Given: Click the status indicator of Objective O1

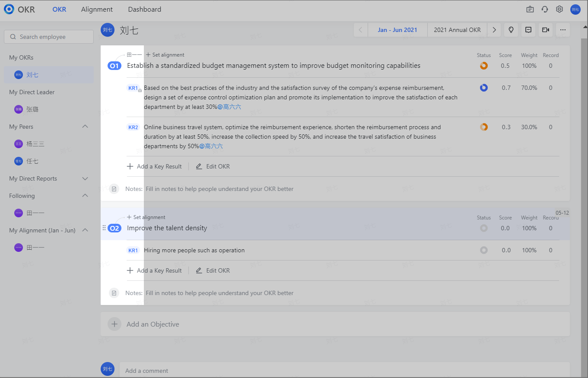Looking at the screenshot, I should [x=483, y=66].
